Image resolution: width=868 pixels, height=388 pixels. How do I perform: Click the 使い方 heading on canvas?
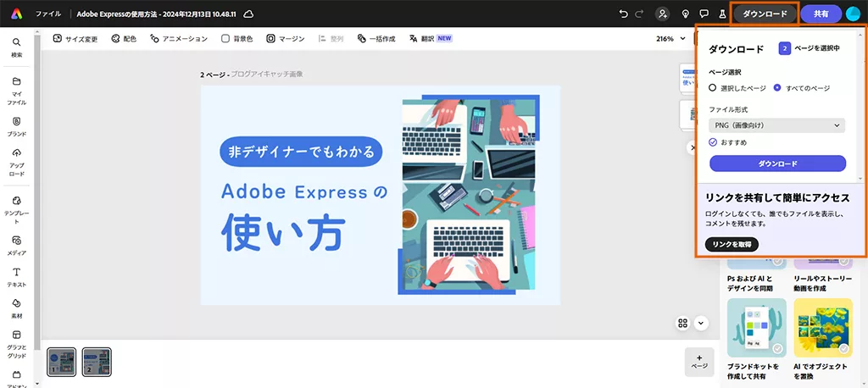284,231
